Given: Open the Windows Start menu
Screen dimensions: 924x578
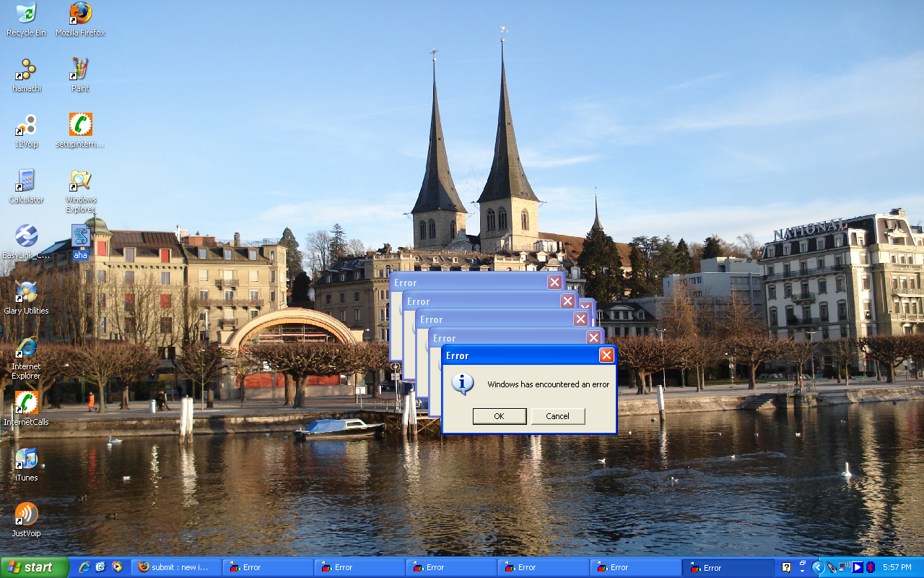Looking at the screenshot, I should (x=35, y=567).
